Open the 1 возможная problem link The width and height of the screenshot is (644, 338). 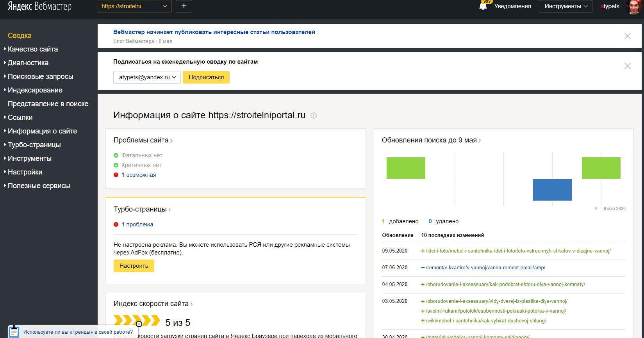point(139,175)
